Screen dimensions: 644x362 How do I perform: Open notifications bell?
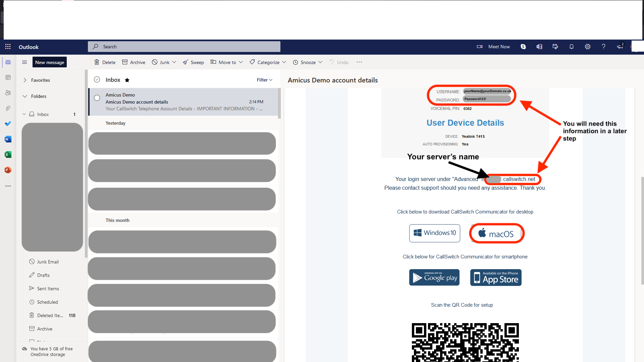572,47
